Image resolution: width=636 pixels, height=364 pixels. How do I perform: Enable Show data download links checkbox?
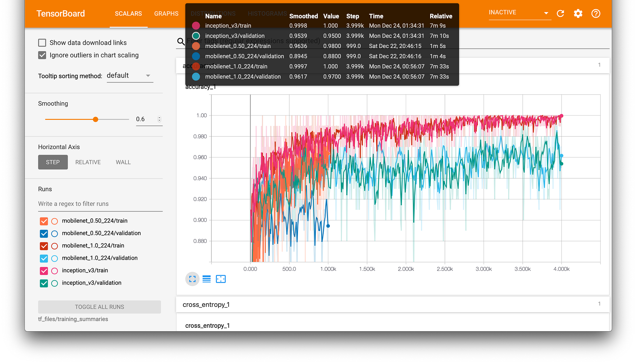(x=42, y=43)
